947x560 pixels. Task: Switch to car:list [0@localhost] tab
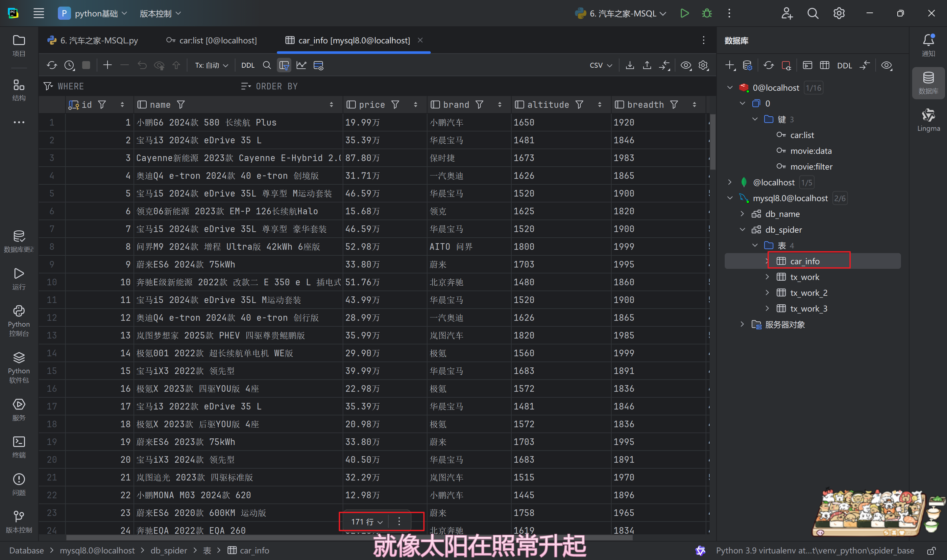pos(211,40)
